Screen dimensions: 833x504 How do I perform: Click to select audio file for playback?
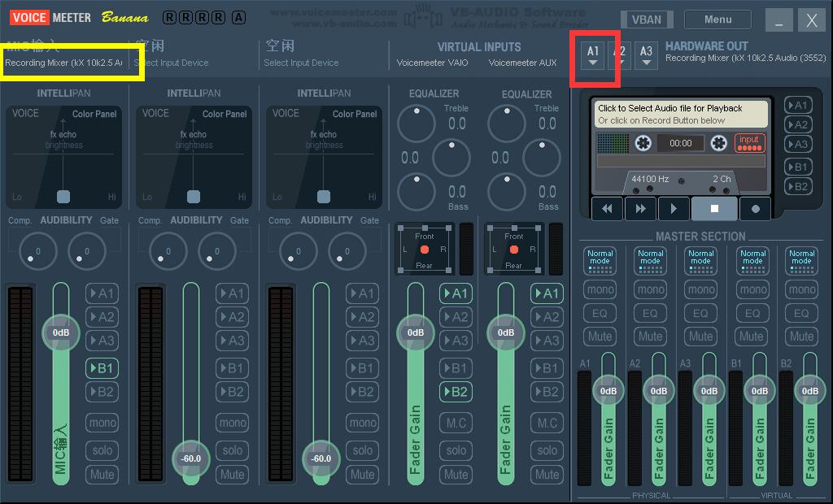coord(681,114)
